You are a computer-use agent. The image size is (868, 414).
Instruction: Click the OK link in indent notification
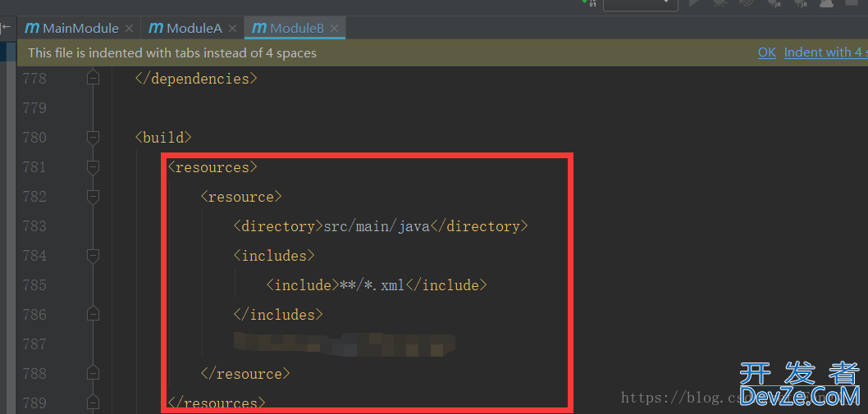(767, 52)
